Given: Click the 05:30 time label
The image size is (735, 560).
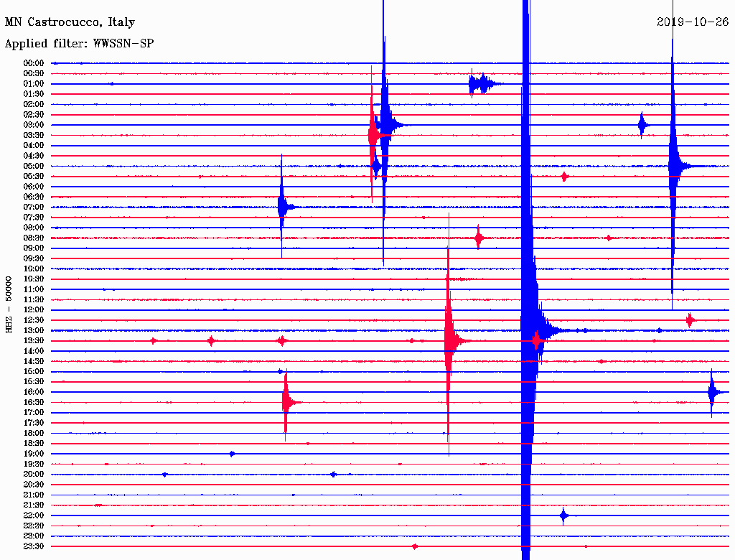Looking at the screenshot, I should pos(34,176).
